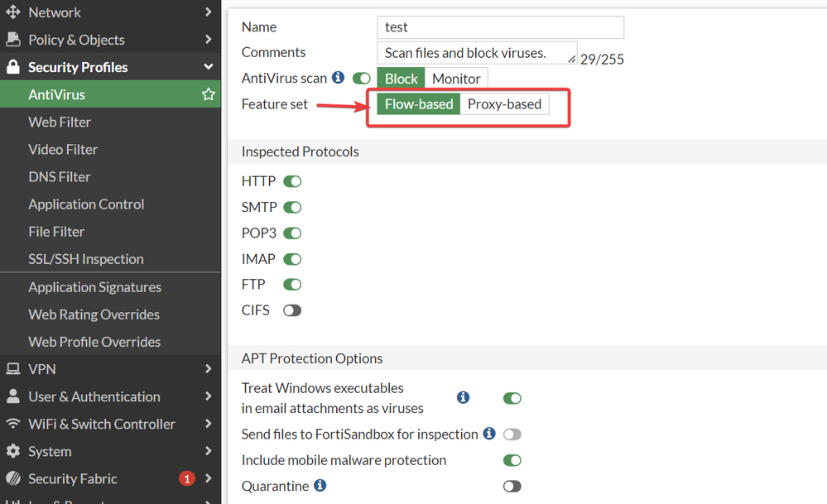The width and height of the screenshot is (827, 504).
Task: Turn on the Quarantine toggle
Action: tap(512, 486)
